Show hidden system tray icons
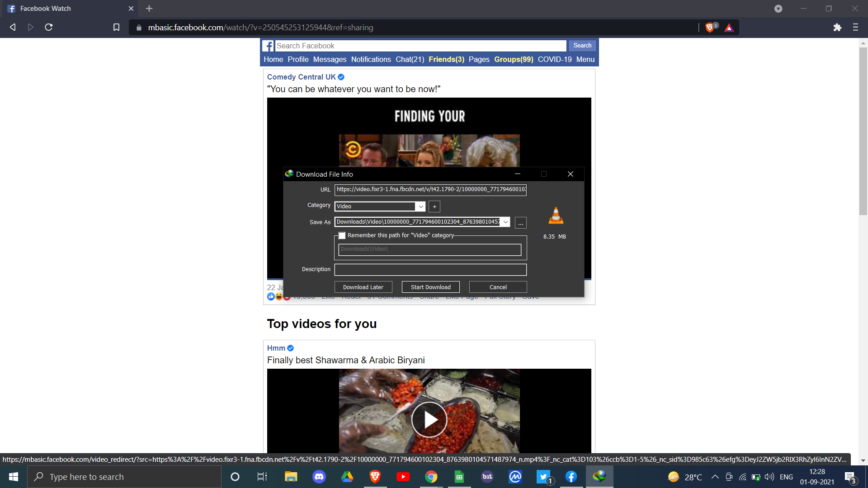This screenshot has width=868, height=488. 715,477
